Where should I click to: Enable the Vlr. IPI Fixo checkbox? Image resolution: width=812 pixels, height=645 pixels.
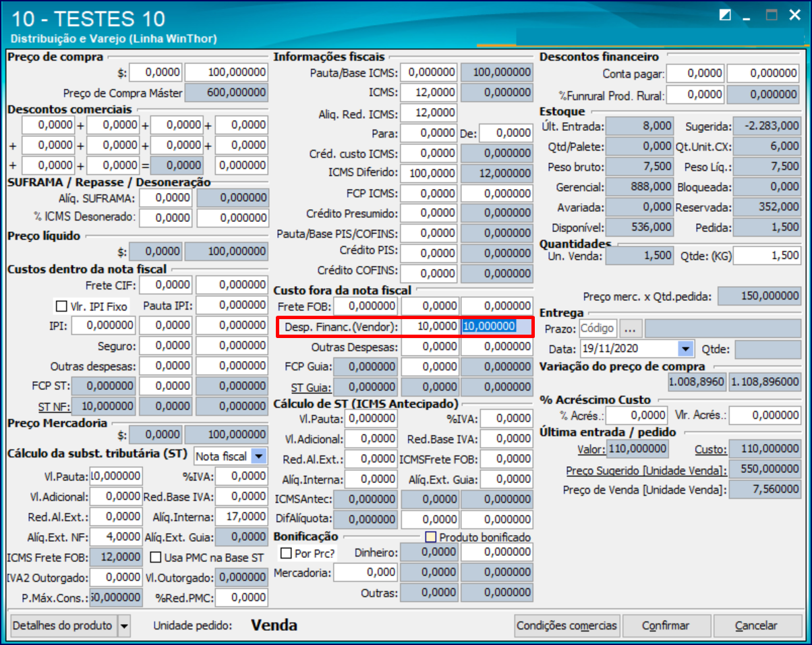pos(61,306)
